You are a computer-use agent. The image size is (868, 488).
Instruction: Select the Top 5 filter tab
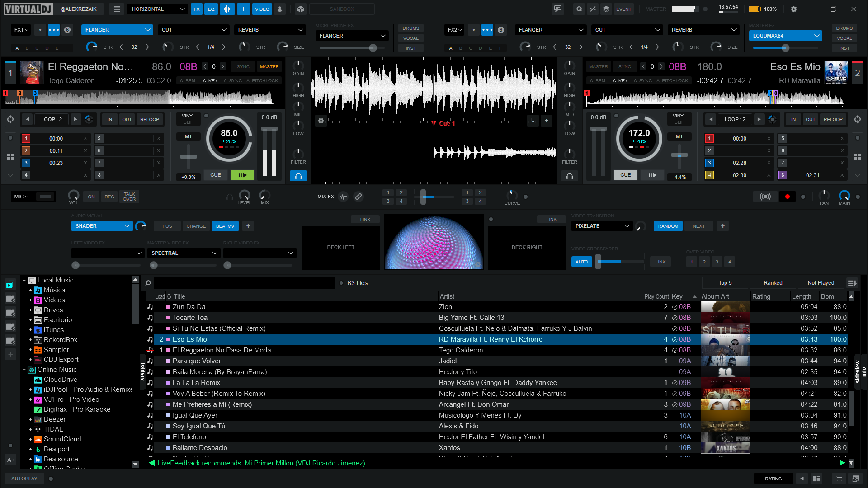[725, 283]
